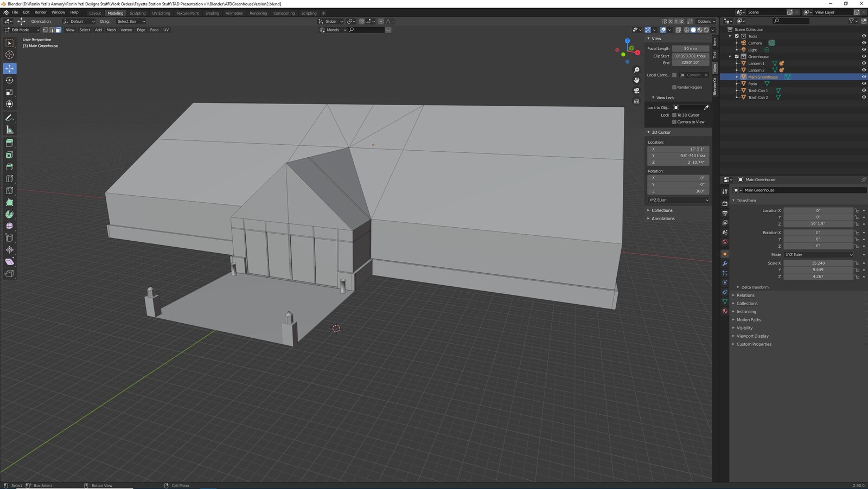Screen dimensions: 868x489
Task: Toggle camera view with camera icon
Action: 636,91
